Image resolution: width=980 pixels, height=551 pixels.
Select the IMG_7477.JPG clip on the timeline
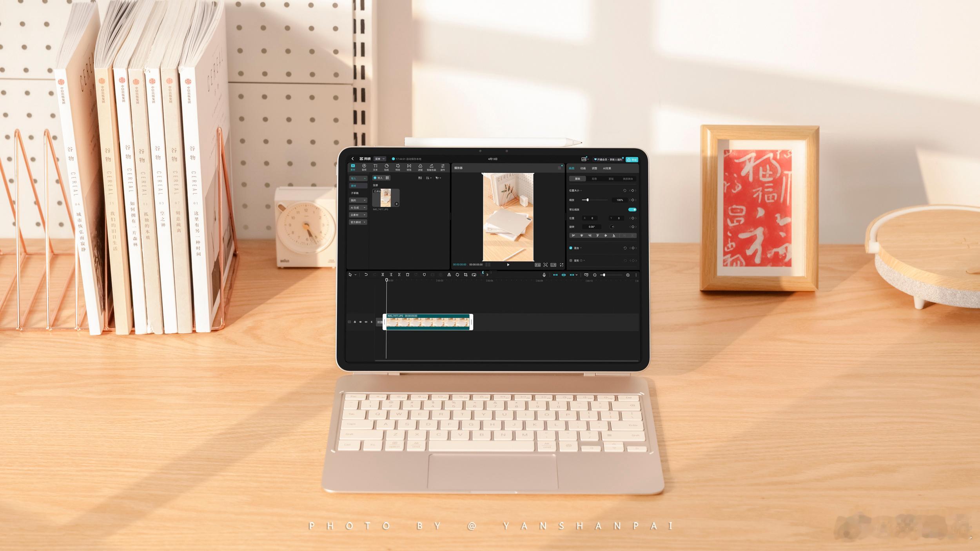[427, 323]
